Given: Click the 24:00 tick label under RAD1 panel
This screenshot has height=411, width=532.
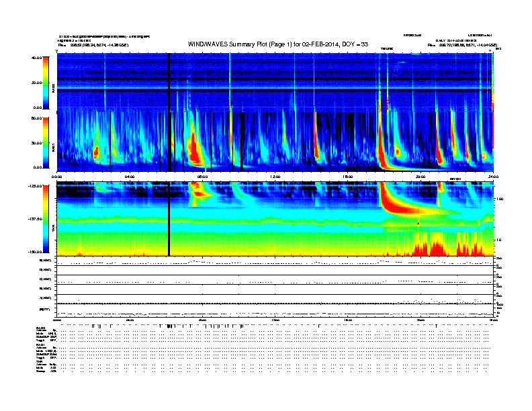Looking at the screenshot, I should (x=493, y=177).
